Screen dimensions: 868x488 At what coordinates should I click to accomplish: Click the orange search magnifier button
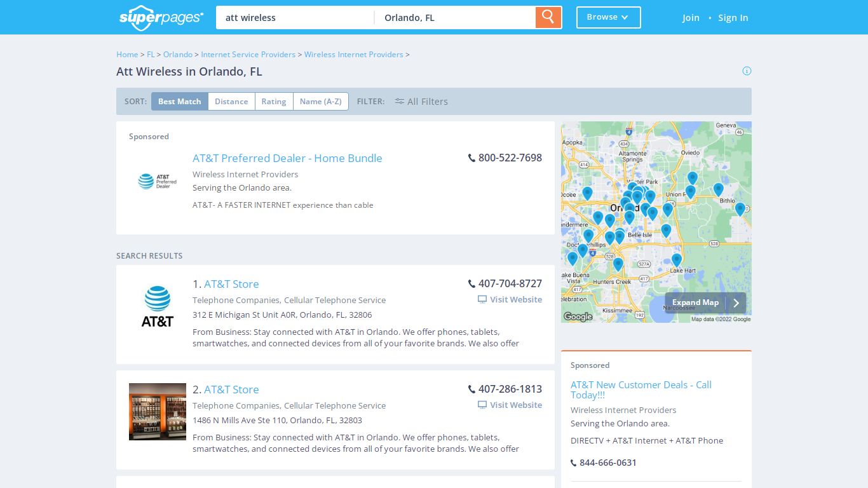tap(548, 17)
